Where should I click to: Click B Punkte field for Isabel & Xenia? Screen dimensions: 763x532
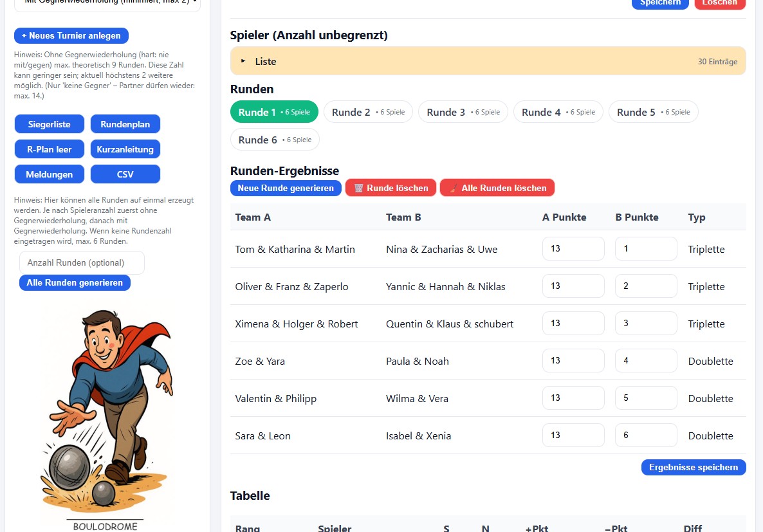click(645, 436)
